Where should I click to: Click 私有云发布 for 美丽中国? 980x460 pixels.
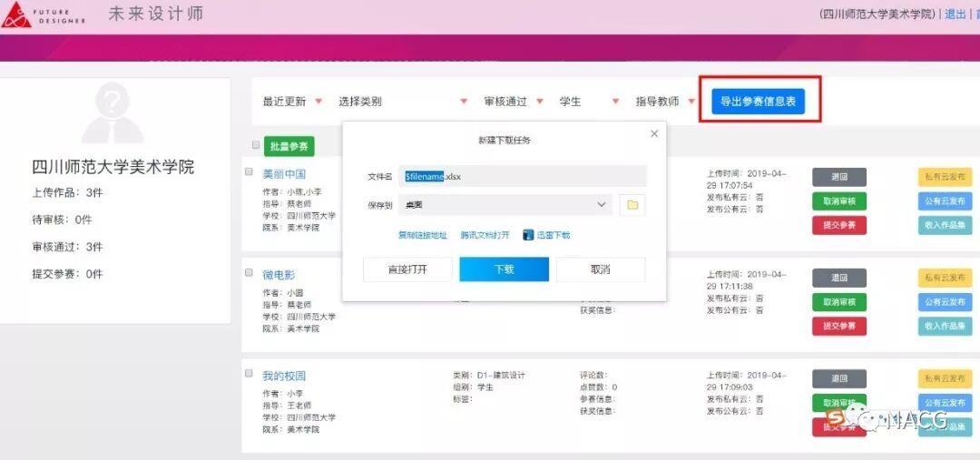[945, 178]
